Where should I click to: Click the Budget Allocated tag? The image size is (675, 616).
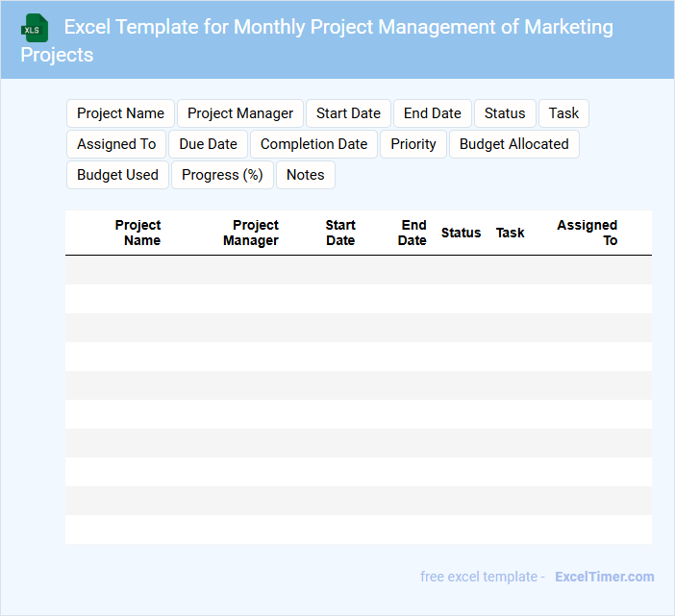click(x=513, y=144)
